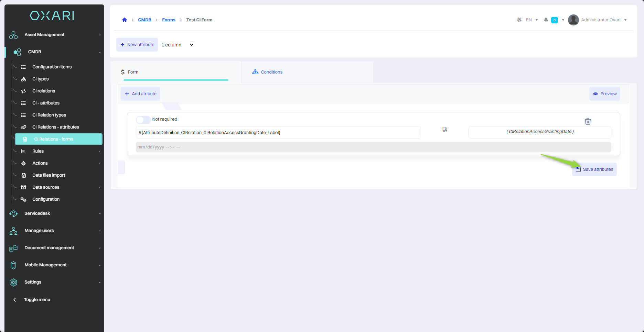644x332 pixels.
Task: Open the Data files import sidebar item
Action: coord(49,175)
